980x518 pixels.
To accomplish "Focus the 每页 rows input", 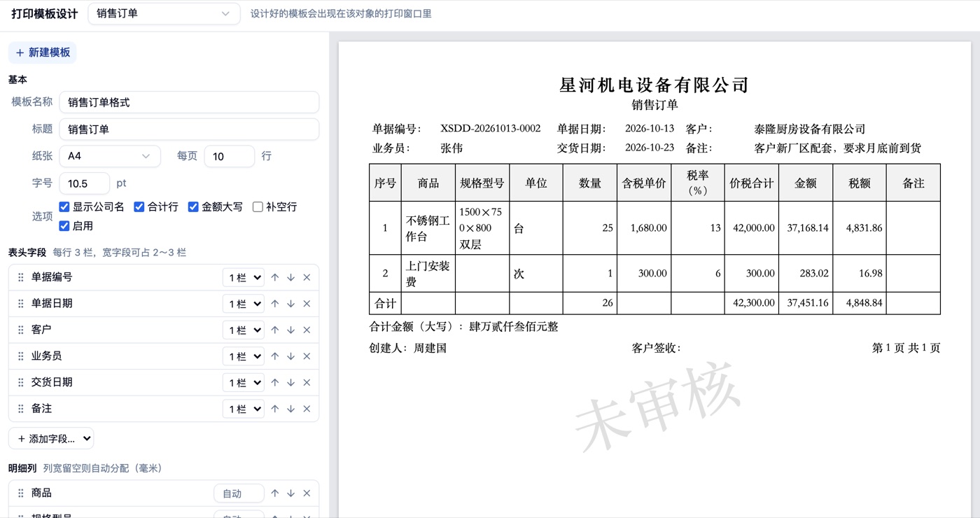I will [229, 156].
